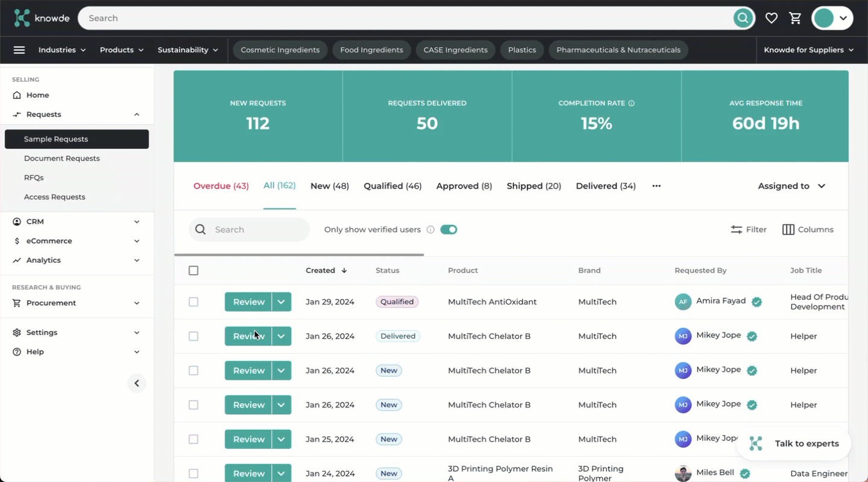868x482 pixels.
Task: Open Review dropdown arrow for Qualified row
Action: tap(281, 302)
